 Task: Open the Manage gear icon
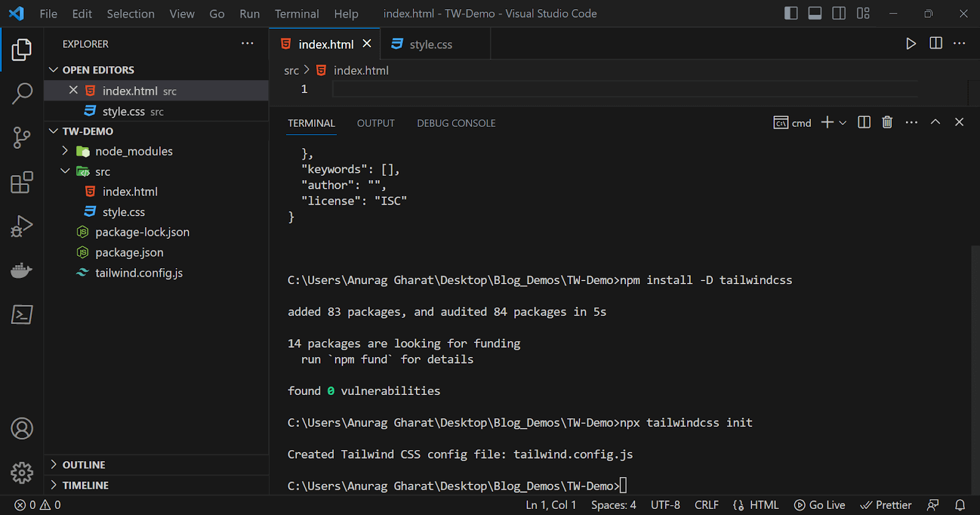coord(21,472)
